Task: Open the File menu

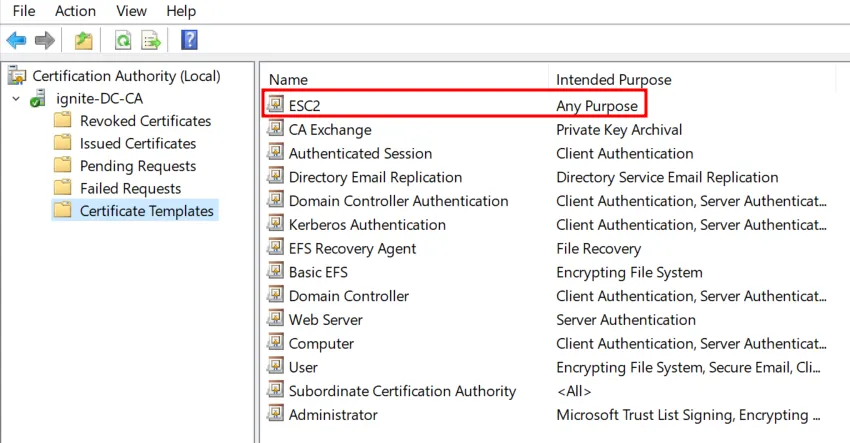Action: click(x=24, y=11)
